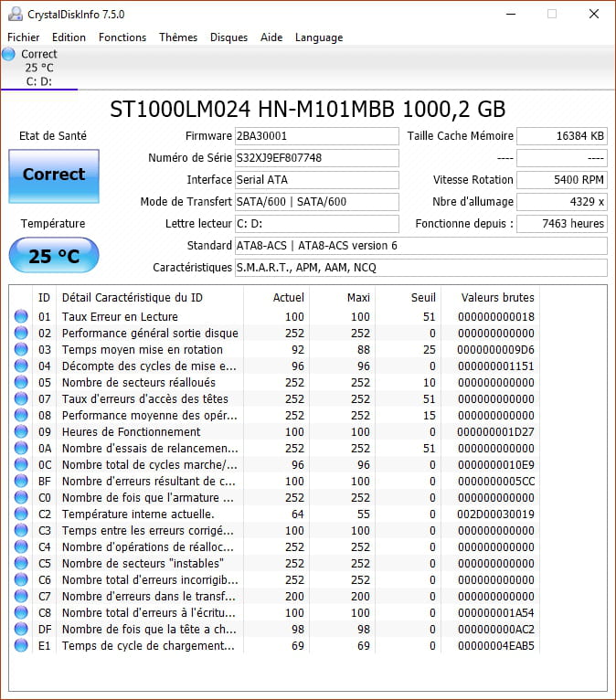This screenshot has width=616, height=700.
Task: Click the CrystalDiskInfo app icon in title bar
Action: click(x=16, y=15)
